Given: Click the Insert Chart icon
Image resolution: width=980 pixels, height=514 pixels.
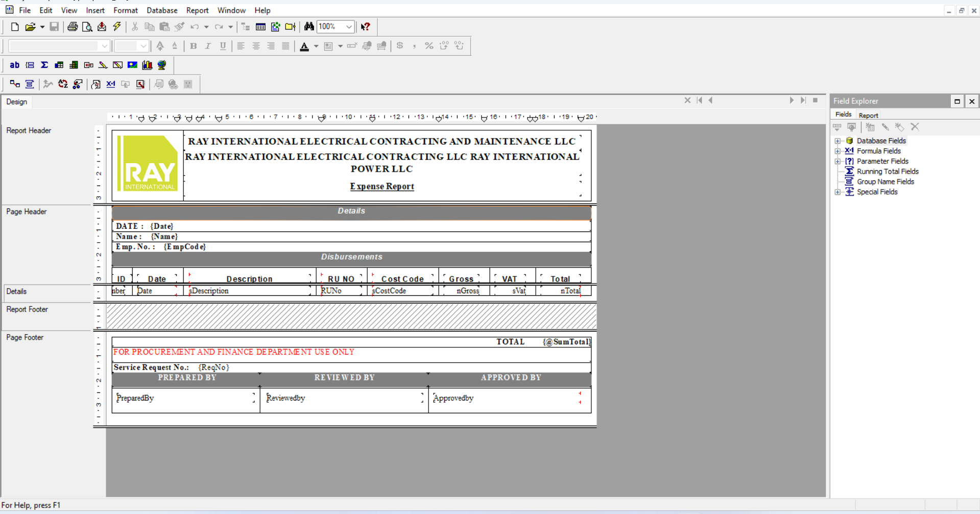Looking at the screenshot, I should (147, 65).
